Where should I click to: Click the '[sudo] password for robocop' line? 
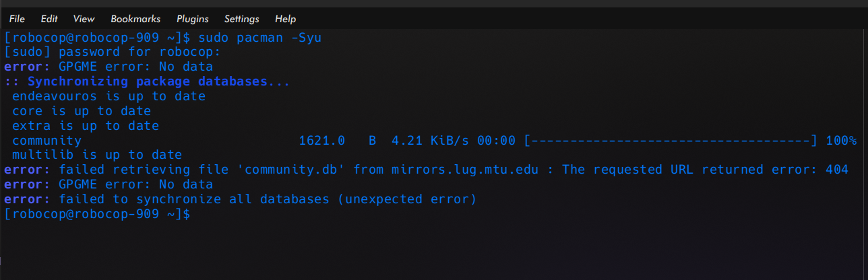tap(113, 52)
